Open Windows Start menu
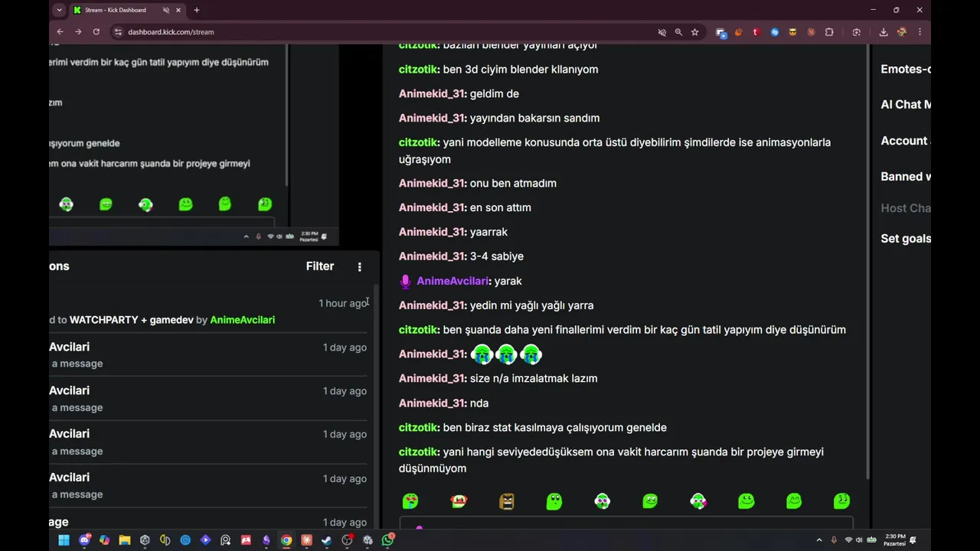Screen dimensions: 980x551 tap(64, 540)
